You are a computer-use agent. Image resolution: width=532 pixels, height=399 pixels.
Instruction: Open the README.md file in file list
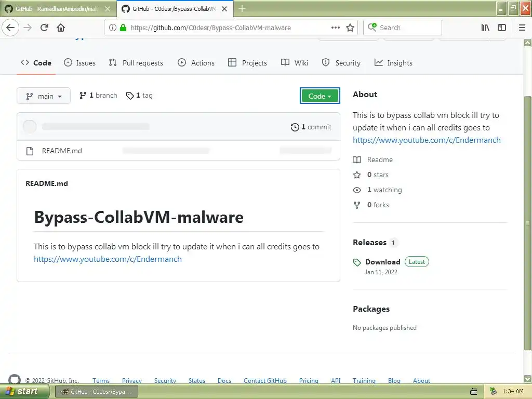point(62,151)
